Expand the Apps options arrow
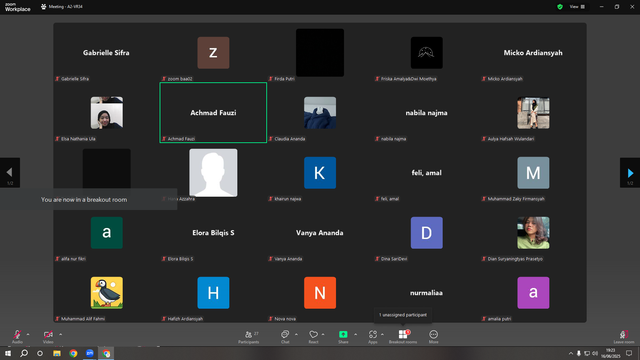This screenshot has width=640, height=360. (382, 334)
